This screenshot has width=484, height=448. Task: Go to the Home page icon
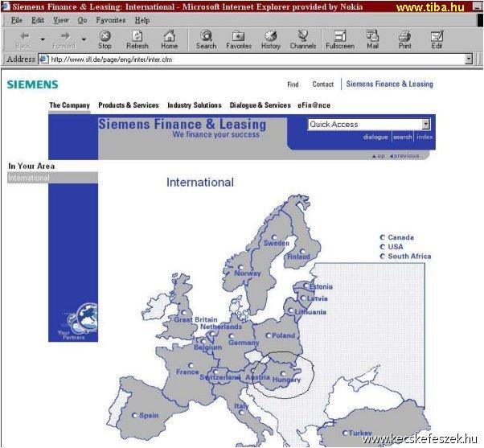(169, 36)
